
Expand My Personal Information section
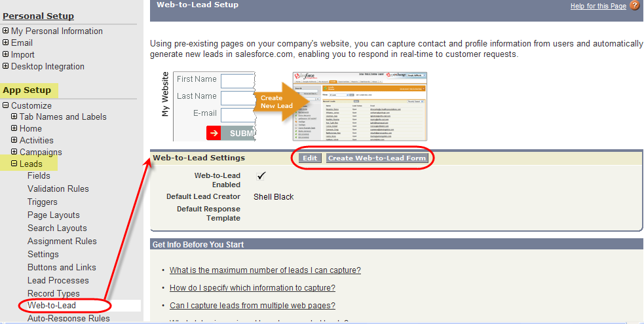click(x=6, y=31)
